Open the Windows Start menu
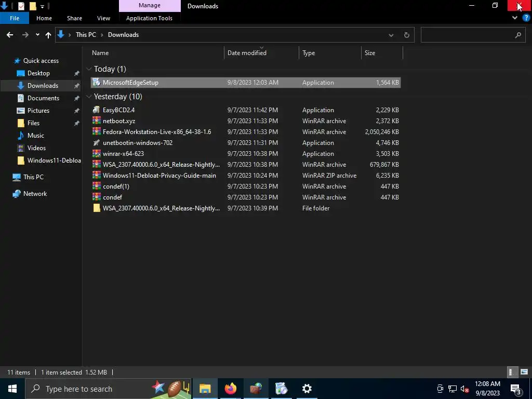Screen dimensions: 532x399 pyautogui.click(x=12, y=389)
